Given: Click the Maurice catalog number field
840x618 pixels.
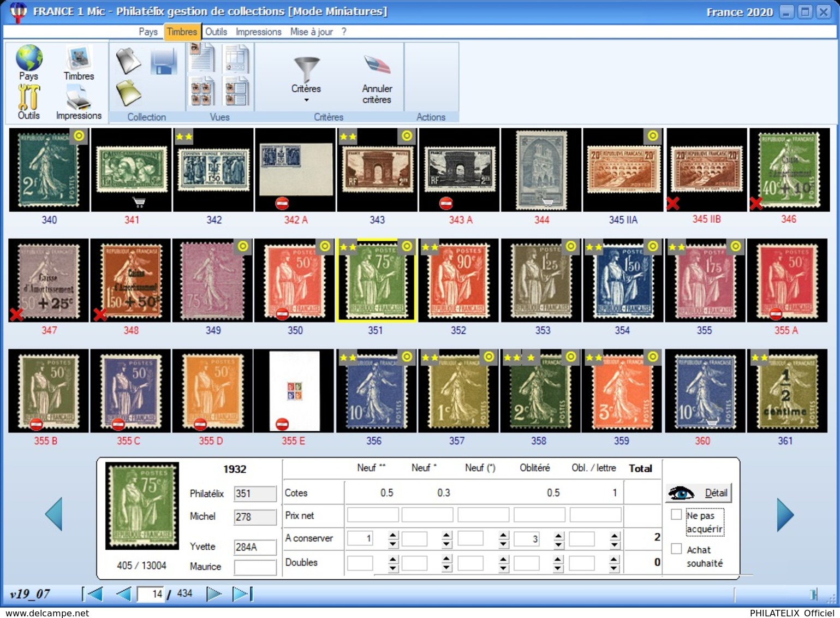Looking at the screenshot, I should point(255,567).
